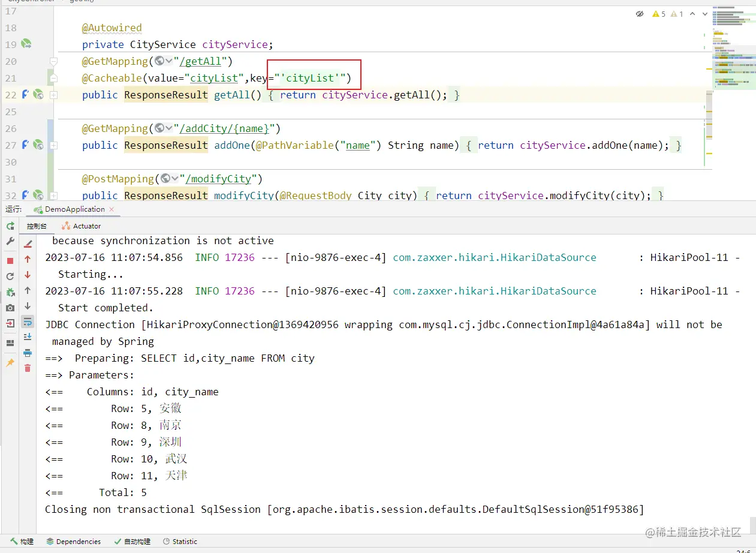Click the green bug update icon in the run toolbar

pos(10,292)
